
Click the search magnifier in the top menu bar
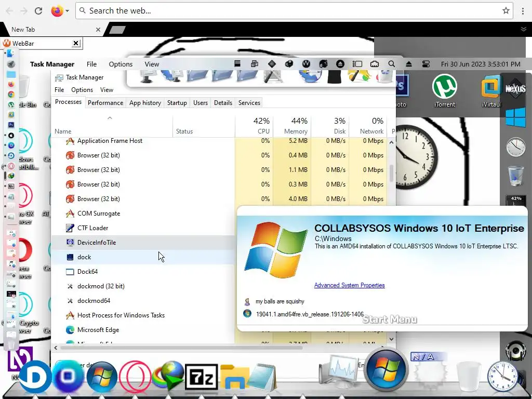(392, 64)
